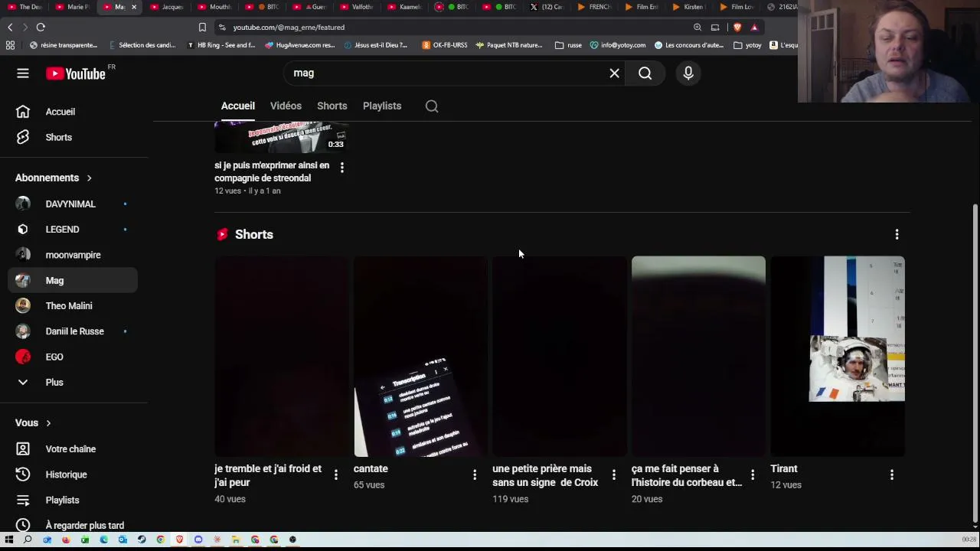The width and height of the screenshot is (980, 551).
Task: Open Firefox from the taskbar
Action: click(x=66, y=540)
